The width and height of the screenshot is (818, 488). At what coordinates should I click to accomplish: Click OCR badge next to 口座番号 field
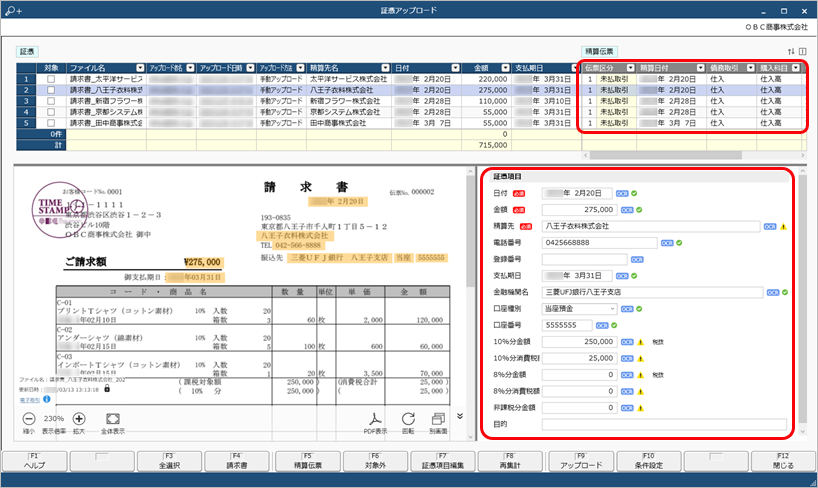click(x=602, y=326)
